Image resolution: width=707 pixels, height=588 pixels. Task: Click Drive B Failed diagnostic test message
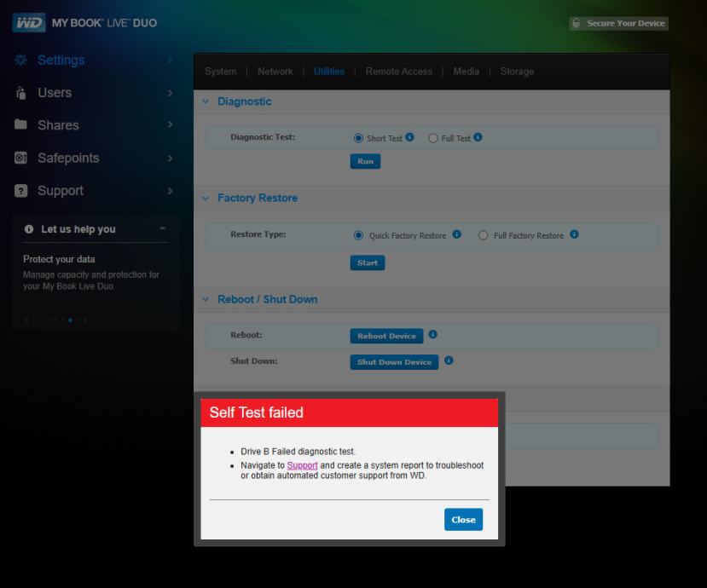pos(298,452)
